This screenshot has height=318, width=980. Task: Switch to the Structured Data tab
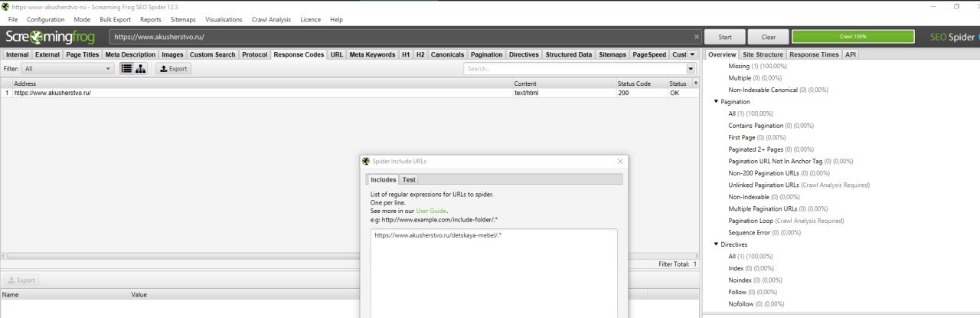[x=569, y=54]
